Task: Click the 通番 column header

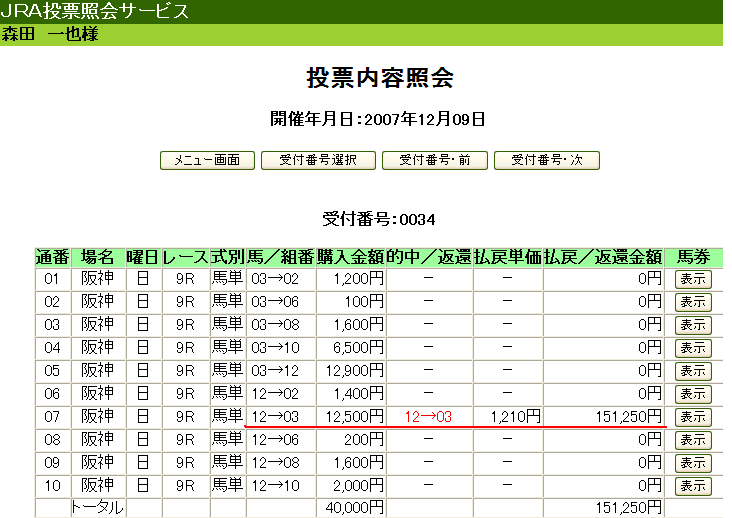Action: coord(52,258)
